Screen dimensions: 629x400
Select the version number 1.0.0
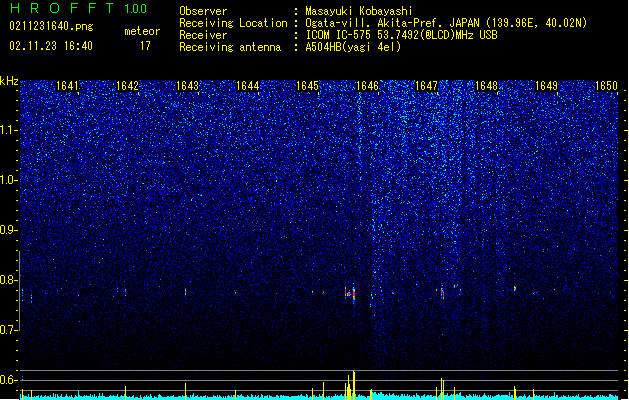coord(135,9)
